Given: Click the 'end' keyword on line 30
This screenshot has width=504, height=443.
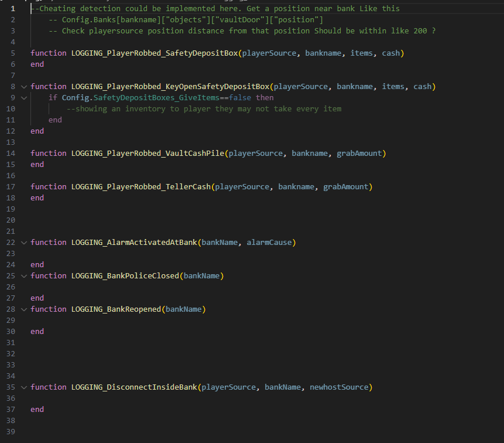Looking at the screenshot, I should click(37, 332).
